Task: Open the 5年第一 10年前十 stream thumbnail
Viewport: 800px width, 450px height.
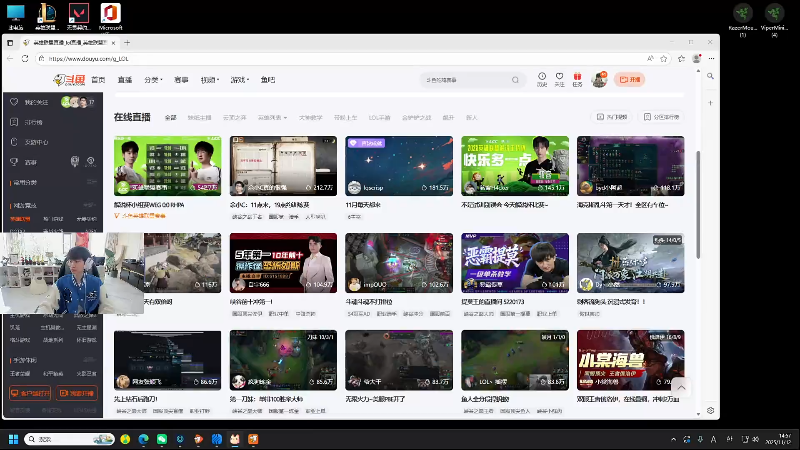Action: click(x=283, y=263)
